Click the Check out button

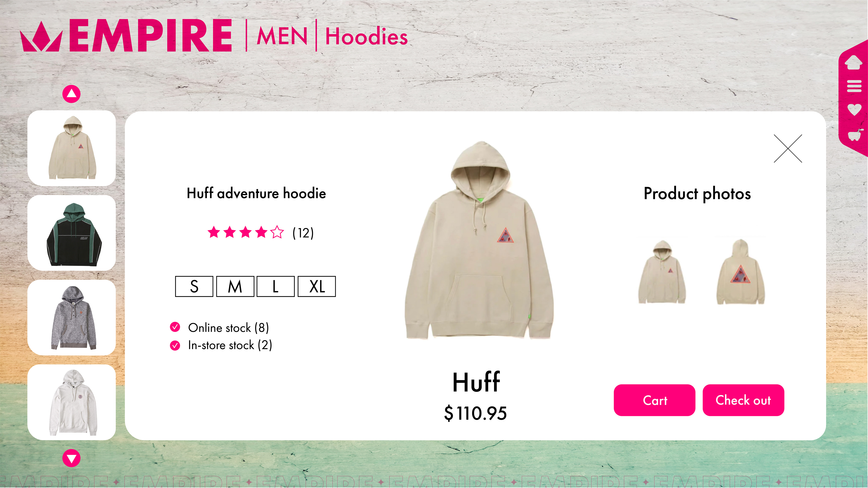[x=743, y=400]
